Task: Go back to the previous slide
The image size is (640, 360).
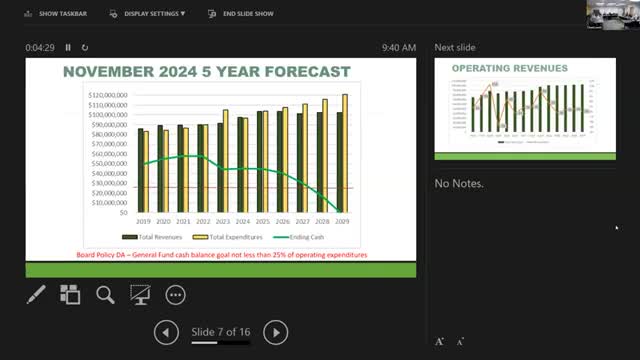Action: point(166,333)
